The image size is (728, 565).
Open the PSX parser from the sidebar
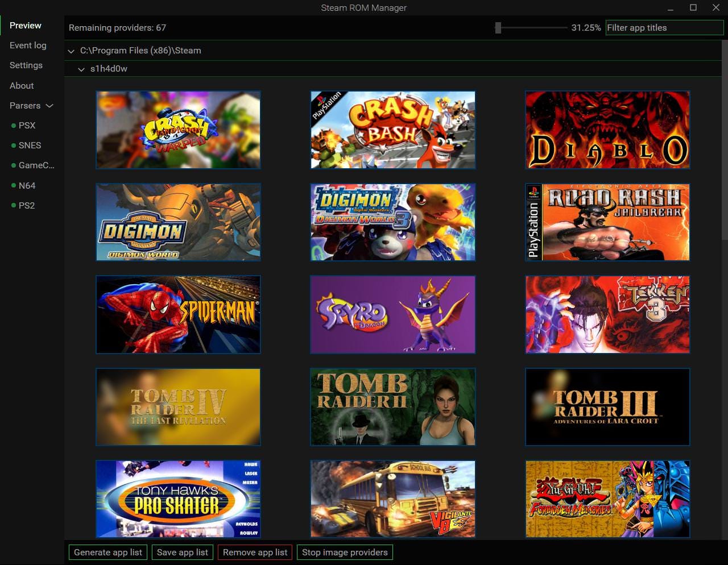[x=26, y=125]
